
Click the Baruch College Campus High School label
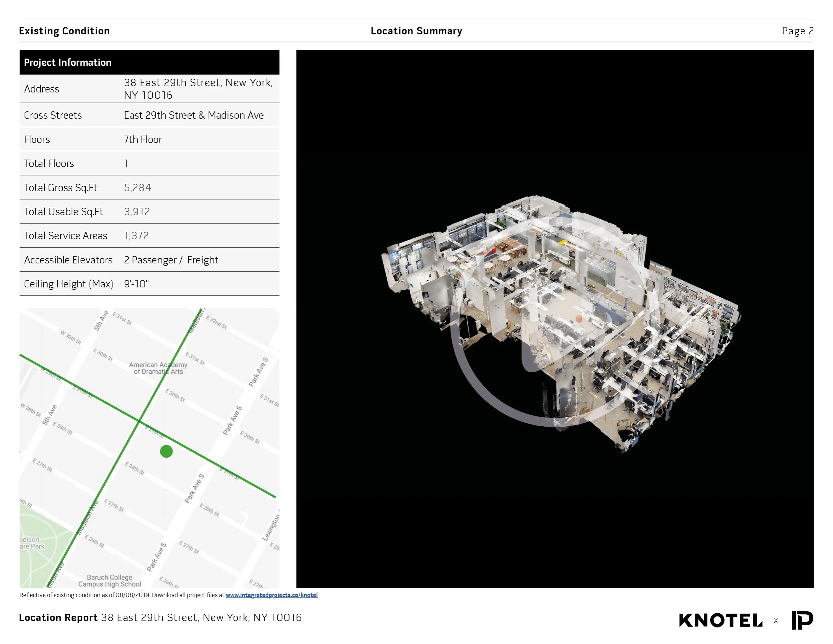point(110,580)
